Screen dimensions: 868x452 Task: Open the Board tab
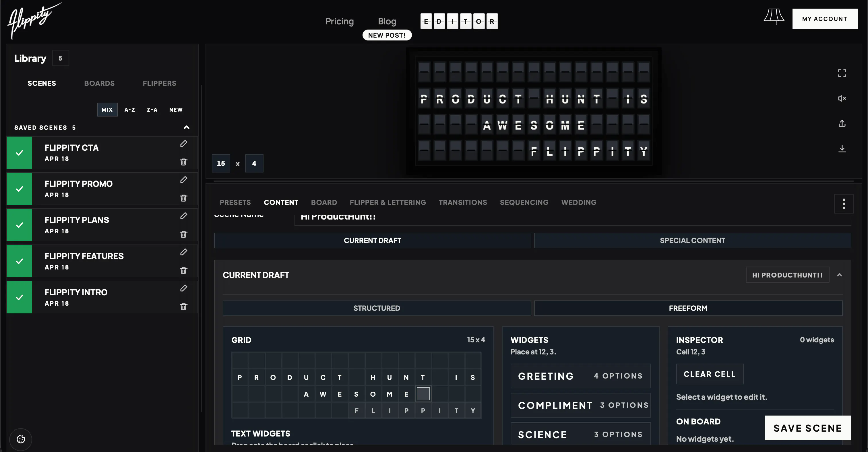coord(324,202)
